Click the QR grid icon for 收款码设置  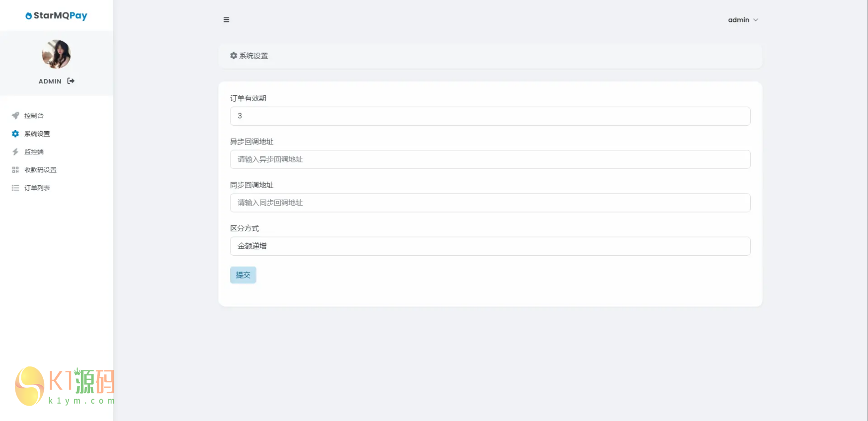[15, 170]
